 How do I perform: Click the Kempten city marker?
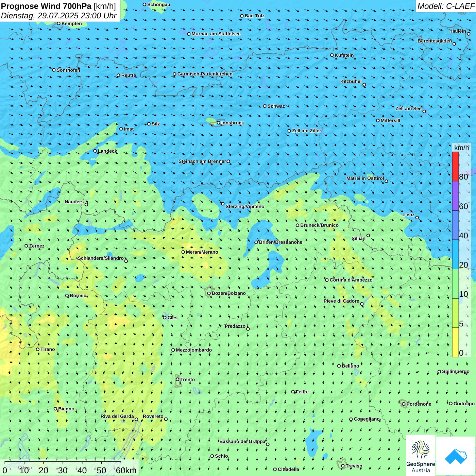coord(58,23)
